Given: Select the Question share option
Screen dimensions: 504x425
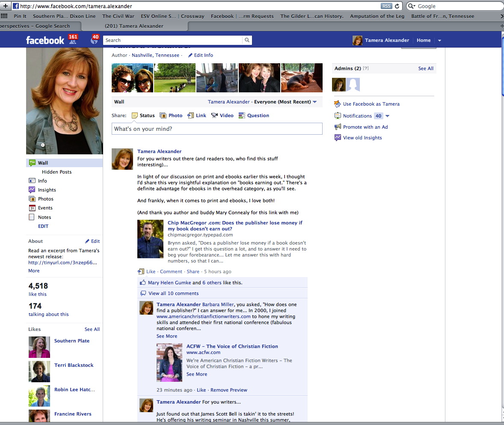Looking at the screenshot, I should (254, 115).
